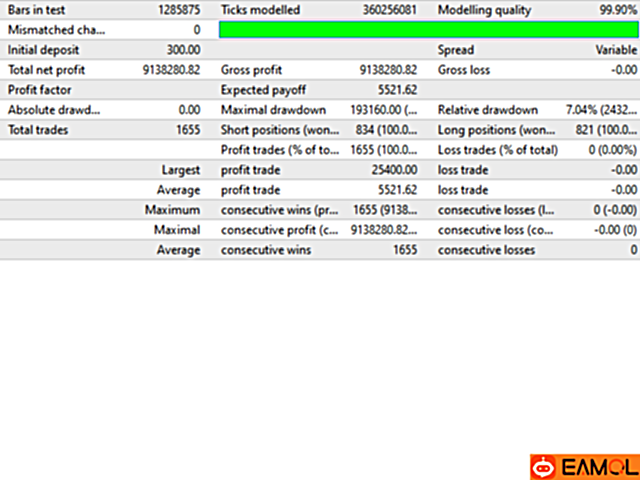Click the largest profit trade value 25400.00
This screenshot has height=480, width=640.
394,170
